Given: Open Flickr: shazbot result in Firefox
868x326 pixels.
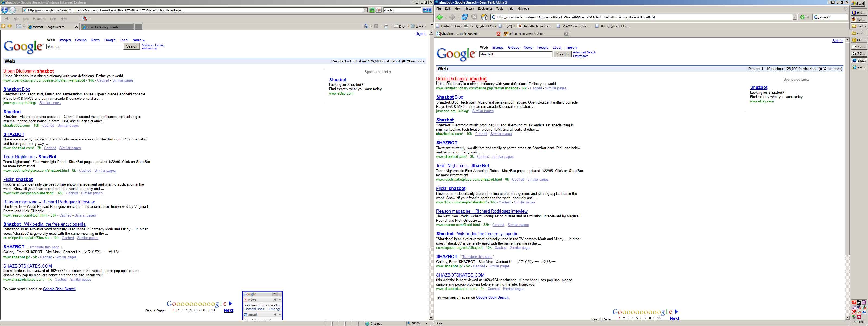Looking at the screenshot, I should tap(451, 188).
